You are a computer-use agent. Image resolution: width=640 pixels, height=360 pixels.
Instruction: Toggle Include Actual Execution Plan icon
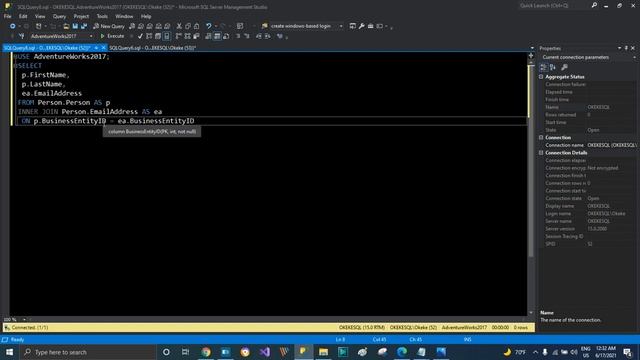click(178, 36)
